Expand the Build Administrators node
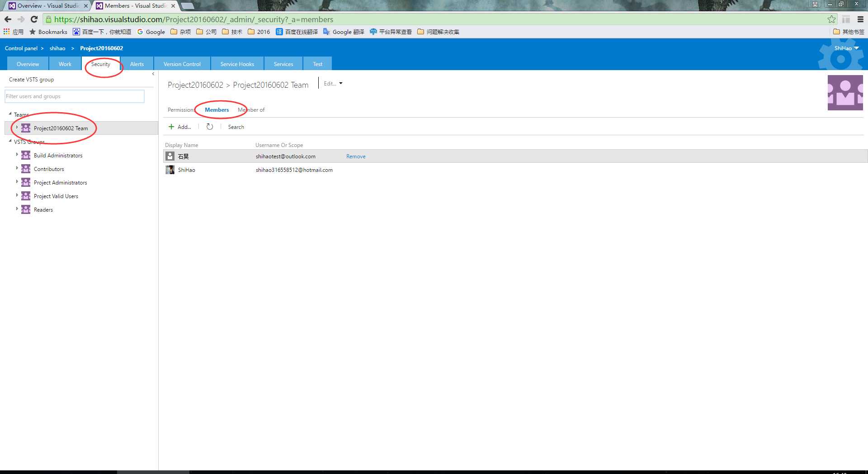The height and width of the screenshot is (474, 868). click(17, 154)
